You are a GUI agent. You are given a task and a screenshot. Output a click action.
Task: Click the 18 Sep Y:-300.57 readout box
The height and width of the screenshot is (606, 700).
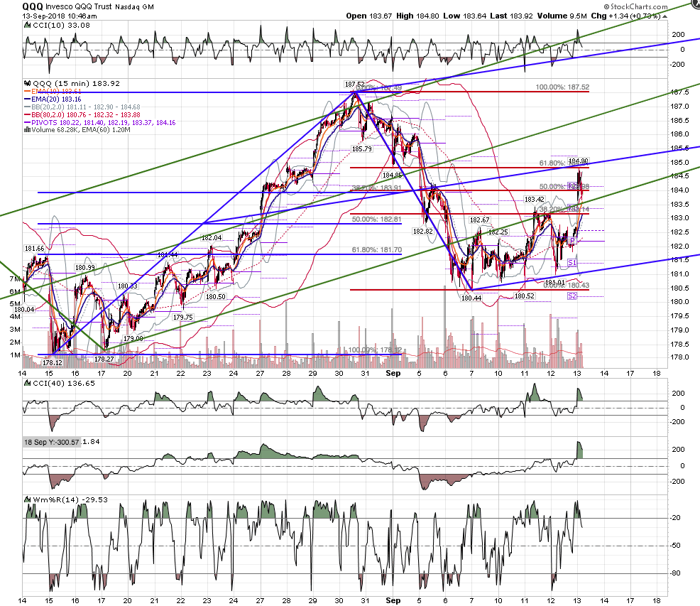pos(52,442)
